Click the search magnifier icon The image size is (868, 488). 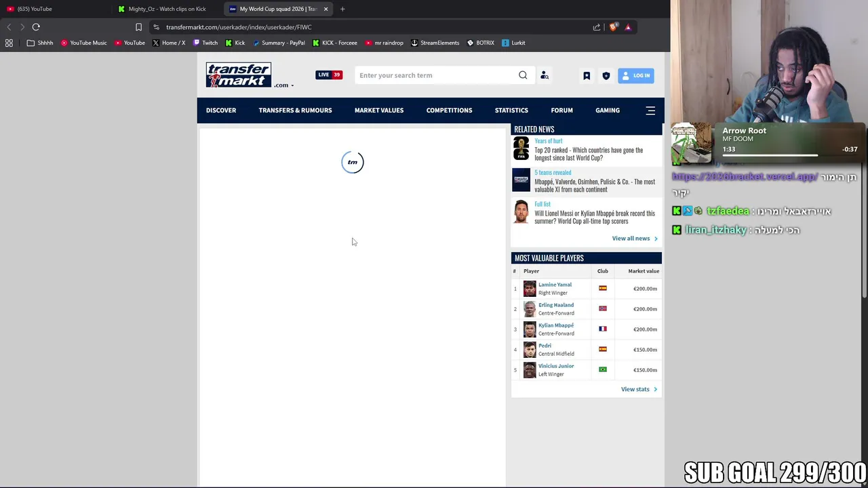523,75
